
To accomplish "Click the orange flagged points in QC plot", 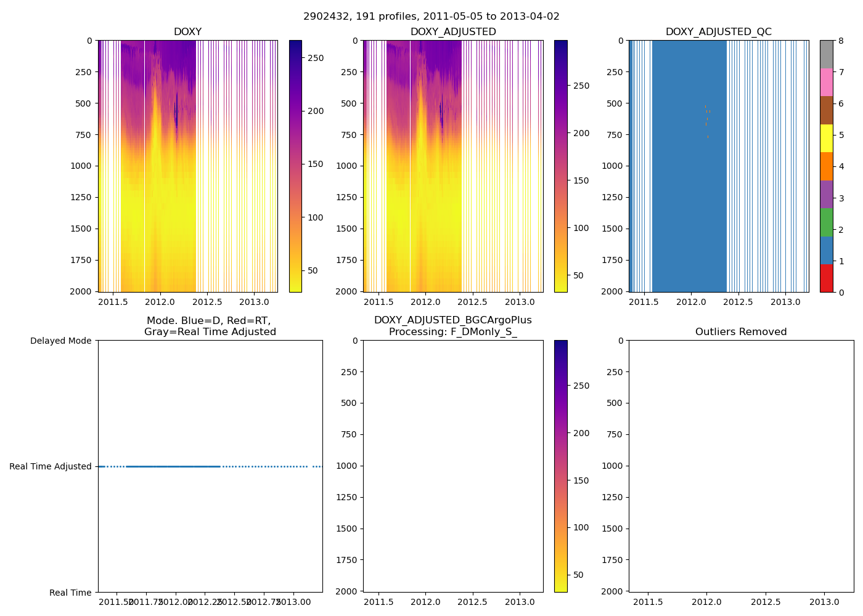I will point(706,111).
